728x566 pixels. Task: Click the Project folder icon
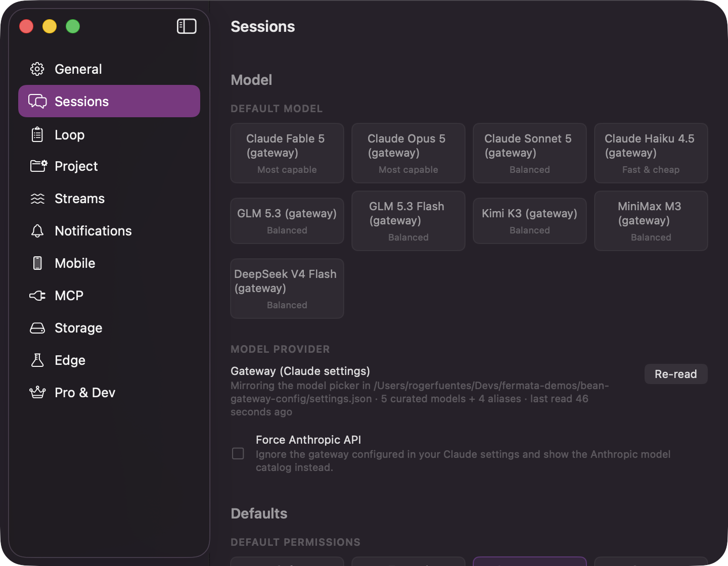[38, 166]
